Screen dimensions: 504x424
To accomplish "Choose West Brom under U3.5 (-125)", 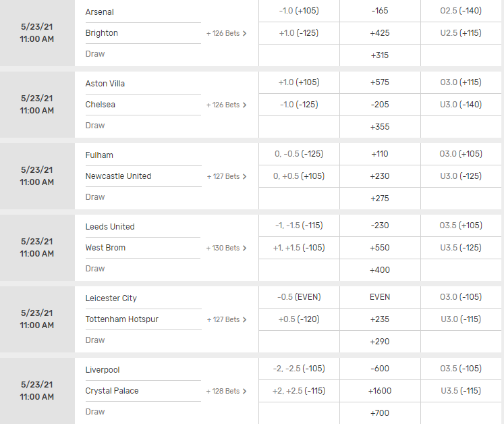I will 461,248.
